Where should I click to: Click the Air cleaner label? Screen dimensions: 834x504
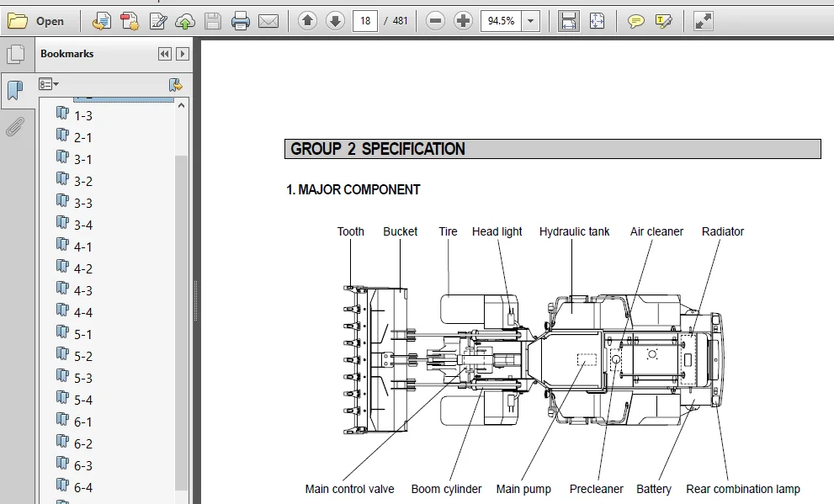tap(656, 231)
